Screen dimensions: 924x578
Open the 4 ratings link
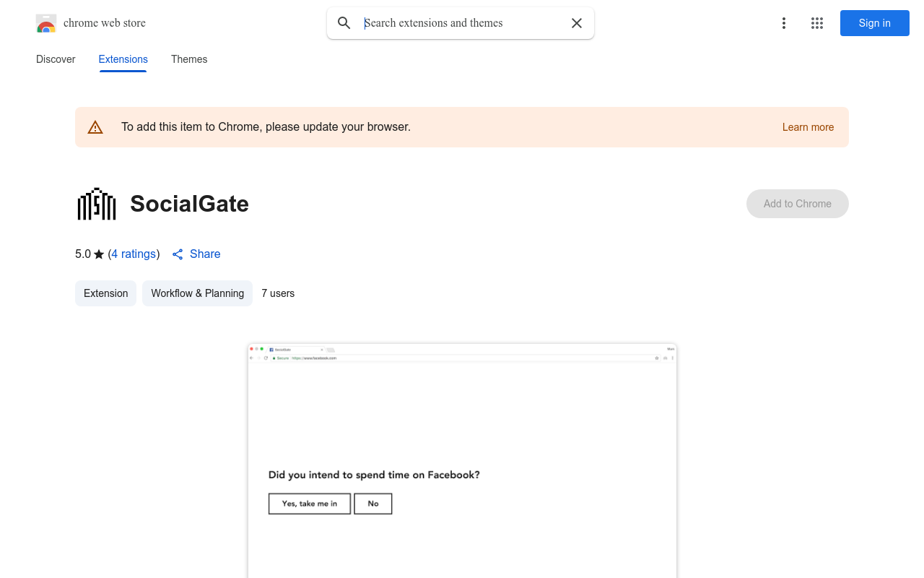tap(134, 254)
